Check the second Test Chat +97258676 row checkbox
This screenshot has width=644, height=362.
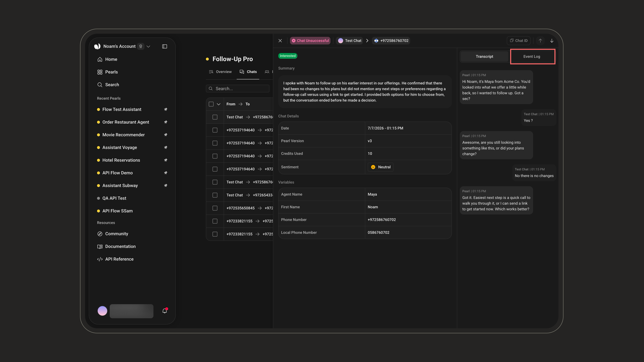click(x=215, y=182)
